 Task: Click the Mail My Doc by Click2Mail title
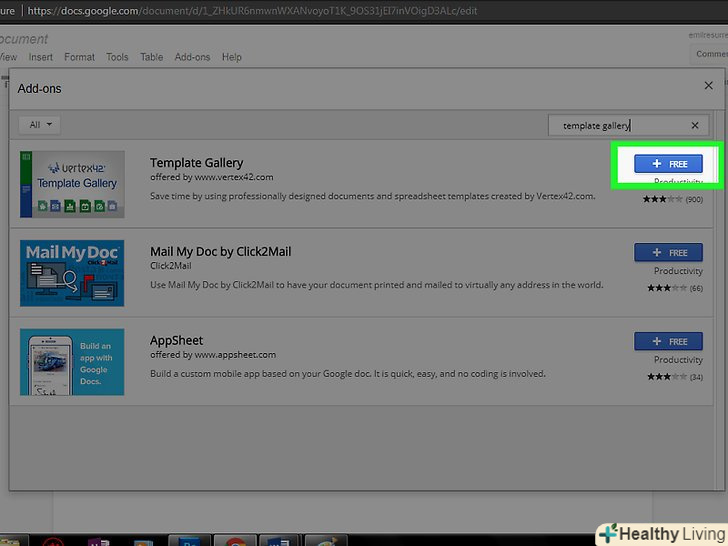(220, 252)
